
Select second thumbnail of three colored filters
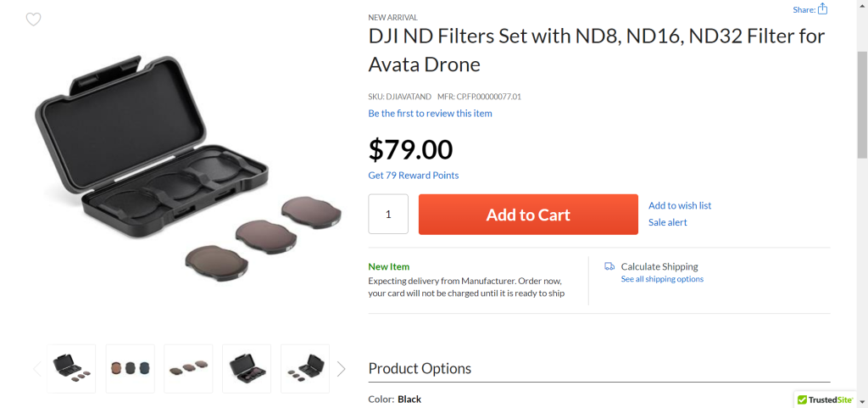(130, 368)
